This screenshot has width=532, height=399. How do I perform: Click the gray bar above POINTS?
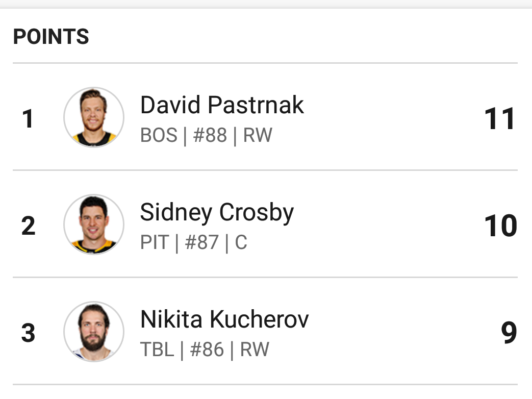point(266,4)
